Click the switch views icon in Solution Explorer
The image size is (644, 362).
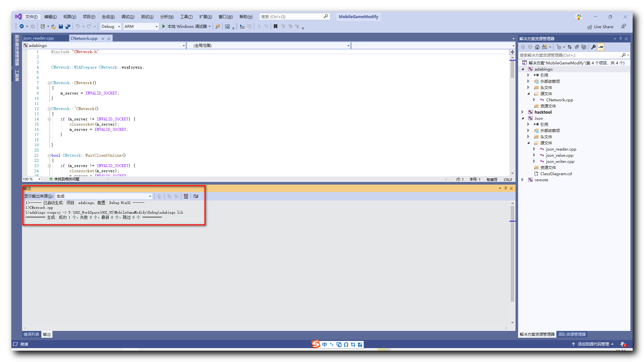coord(545,47)
